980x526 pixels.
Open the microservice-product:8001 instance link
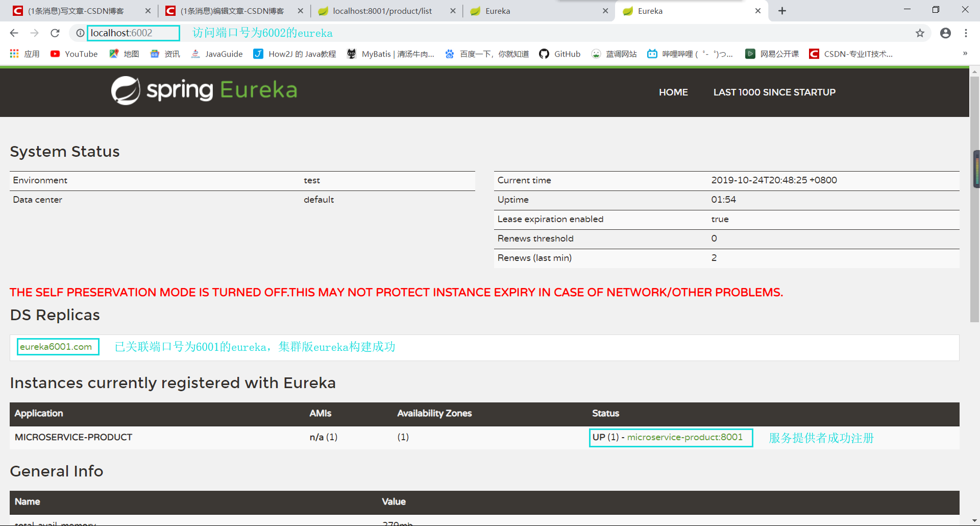point(685,437)
